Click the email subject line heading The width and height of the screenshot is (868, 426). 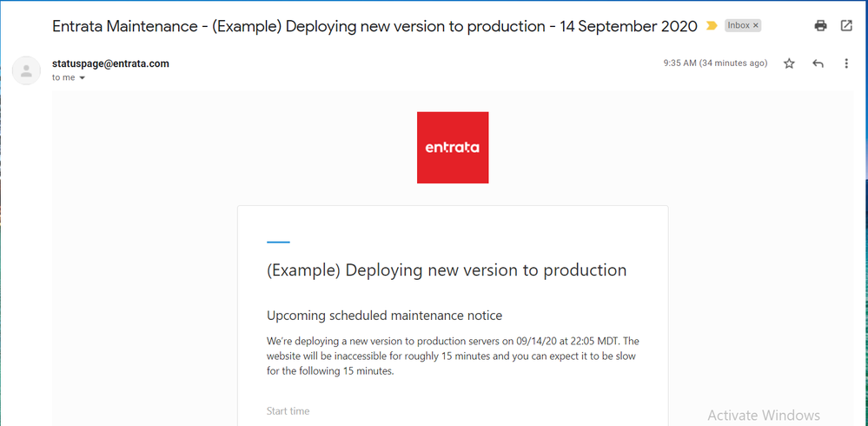point(374,26)
